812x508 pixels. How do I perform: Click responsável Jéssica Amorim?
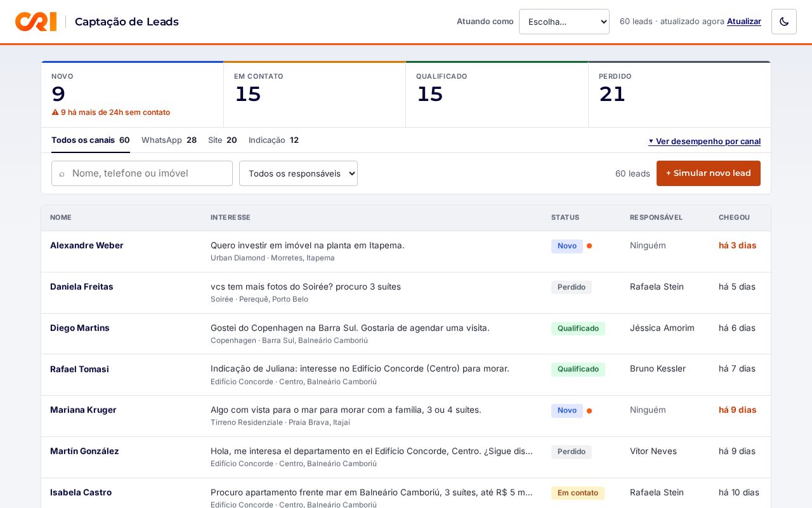click(x=662, y=328)
